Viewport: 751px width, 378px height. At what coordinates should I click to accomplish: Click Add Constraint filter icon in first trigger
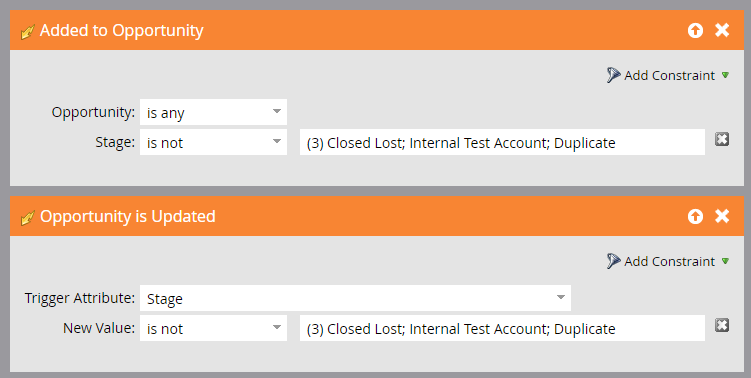(614, 75)
